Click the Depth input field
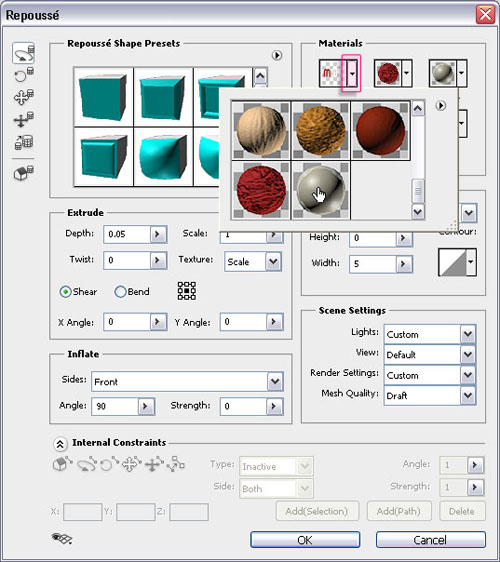The width and height of the screenshot is (500, 562). 127,234
